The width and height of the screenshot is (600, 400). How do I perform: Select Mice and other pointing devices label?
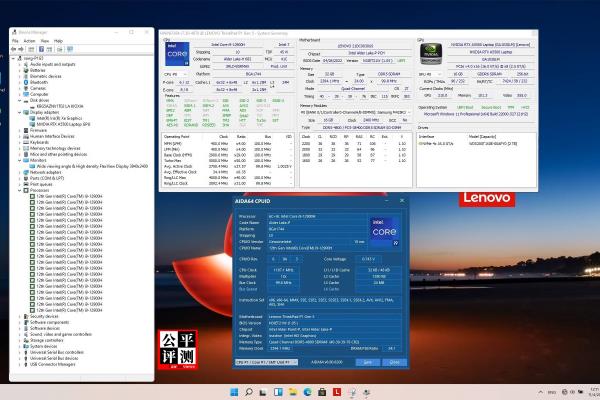pos(59,154)
